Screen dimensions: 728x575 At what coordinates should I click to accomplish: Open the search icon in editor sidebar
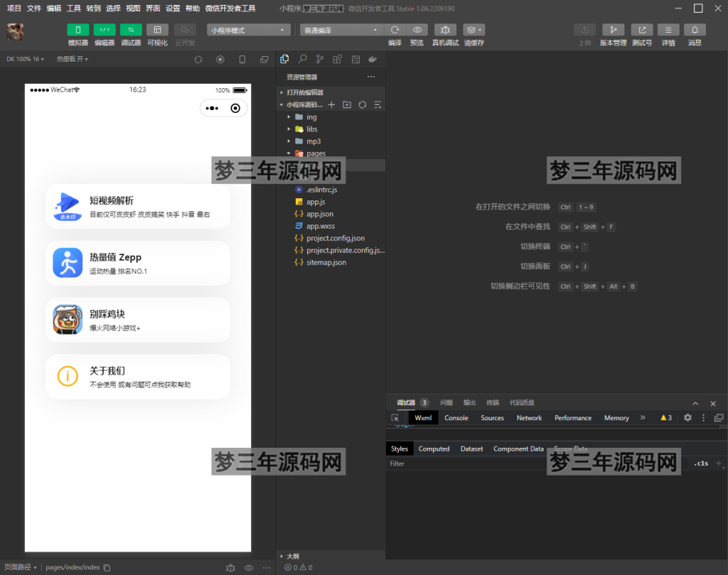(302, 59)
